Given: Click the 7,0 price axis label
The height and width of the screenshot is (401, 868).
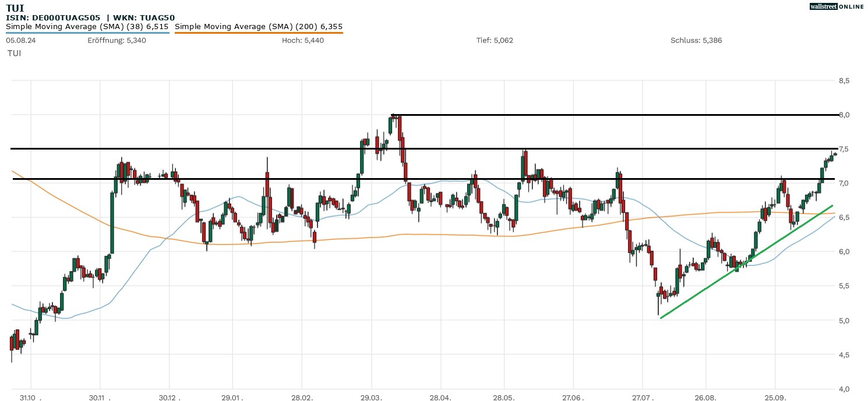Looking at the screenshot, I should [x=844, y=183].
